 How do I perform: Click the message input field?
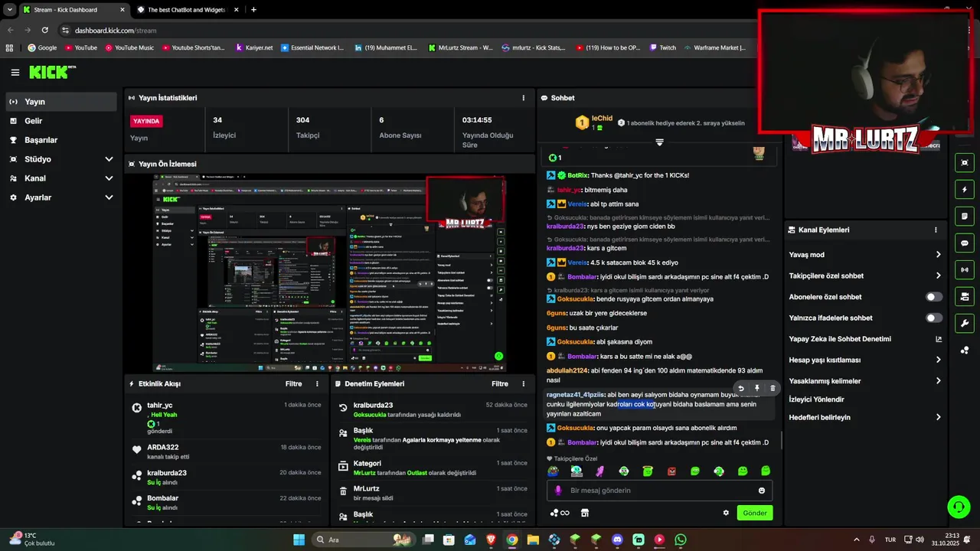click(659, 491)
